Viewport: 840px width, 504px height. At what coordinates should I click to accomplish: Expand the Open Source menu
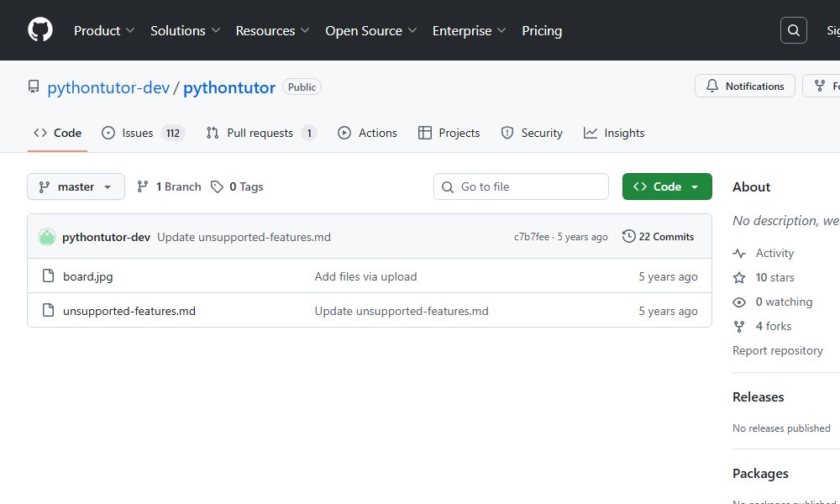click(370, 30)
